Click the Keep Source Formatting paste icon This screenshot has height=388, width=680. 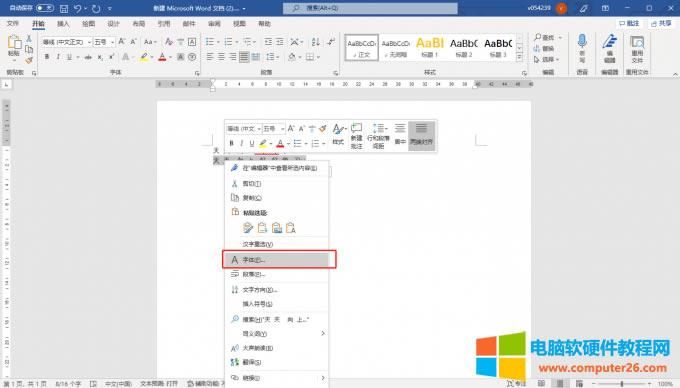pos(248,228)
